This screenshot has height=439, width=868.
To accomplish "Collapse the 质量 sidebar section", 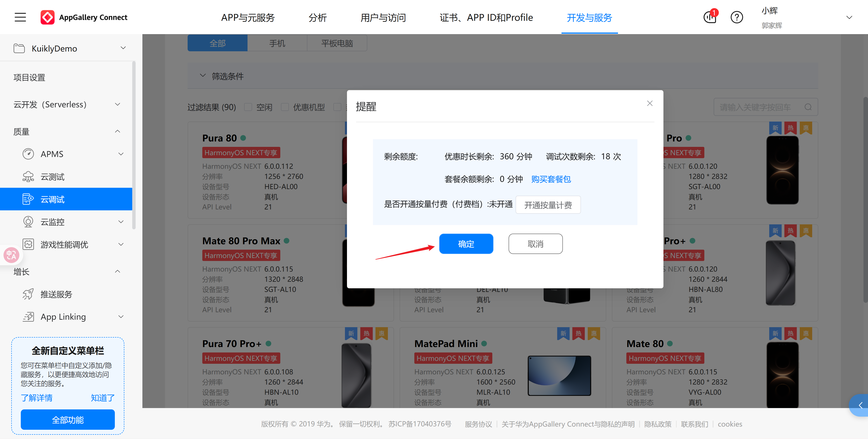I will click(x=117, y=131).
